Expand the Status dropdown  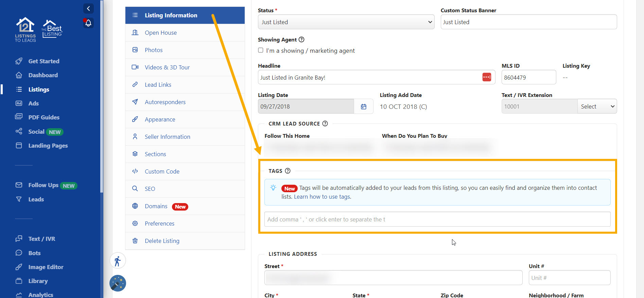(x=346, y=22)
